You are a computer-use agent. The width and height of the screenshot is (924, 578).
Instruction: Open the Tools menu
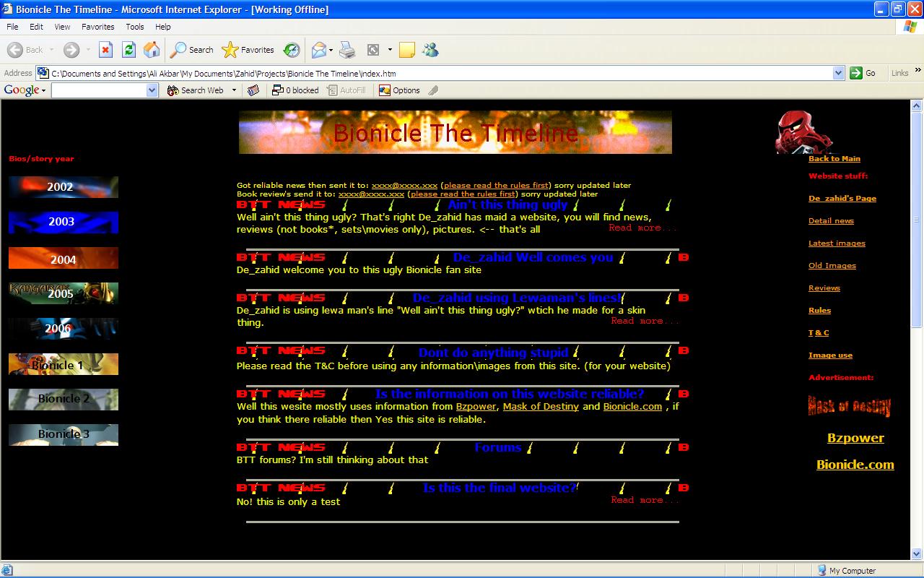(135, 27)
